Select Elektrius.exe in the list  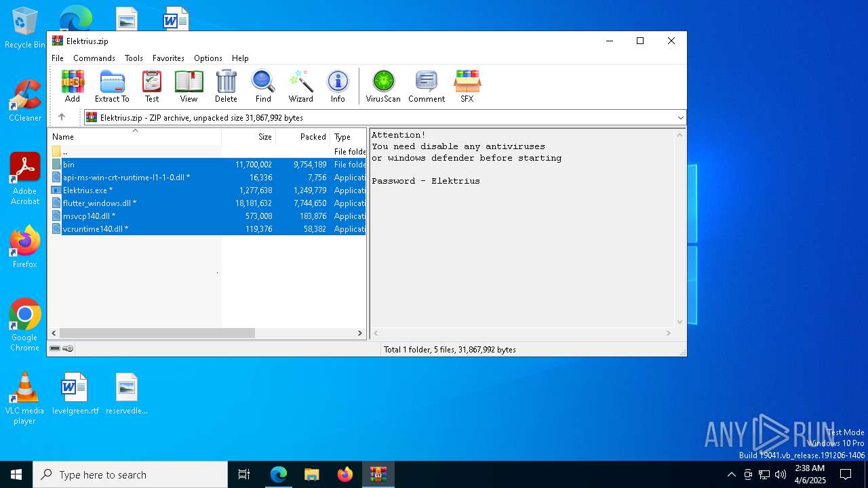click(208, 190)
